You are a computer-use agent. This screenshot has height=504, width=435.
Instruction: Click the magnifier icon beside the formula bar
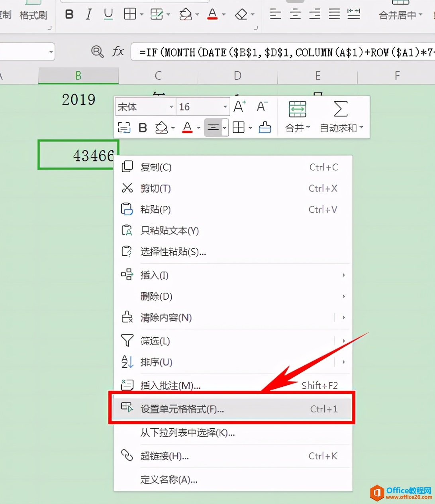click(97, 51)
